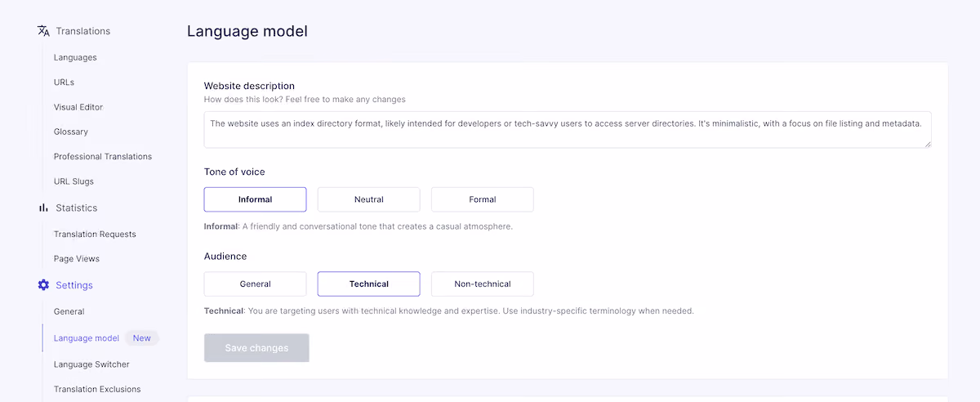Viewport: 980px width, 402px height.
Task: Click the textarea resize handle corner
Action: 928,144
